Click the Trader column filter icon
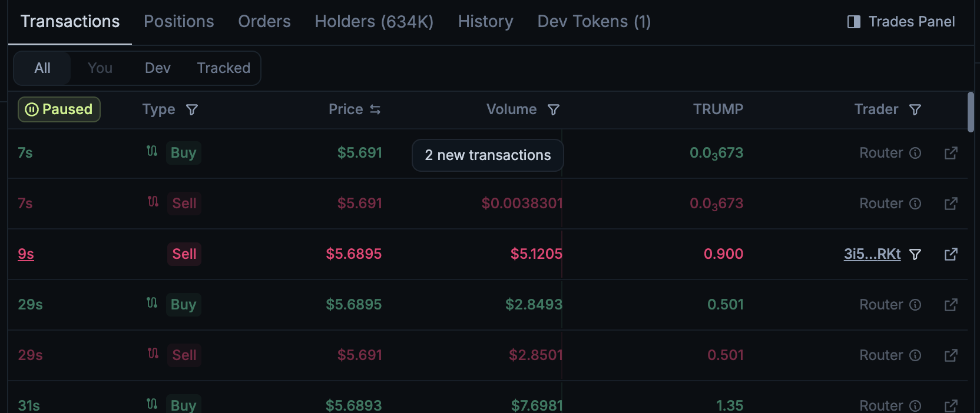This screenshot has height=413, width=980. click(915, 109)
